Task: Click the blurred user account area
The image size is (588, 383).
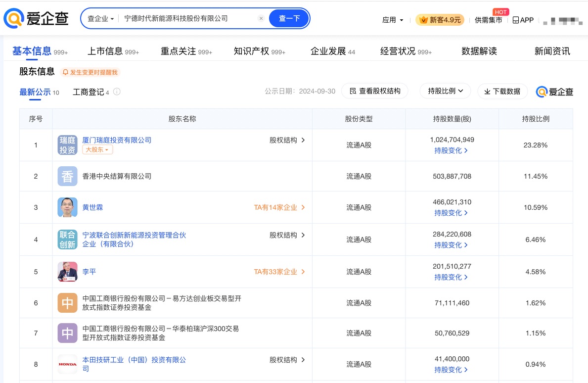Action: pos(562,20)
